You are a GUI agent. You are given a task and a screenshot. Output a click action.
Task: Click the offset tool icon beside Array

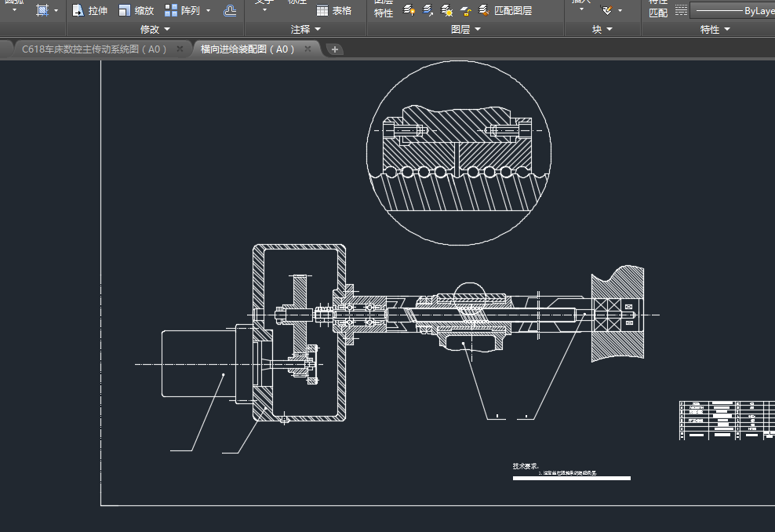229,11
